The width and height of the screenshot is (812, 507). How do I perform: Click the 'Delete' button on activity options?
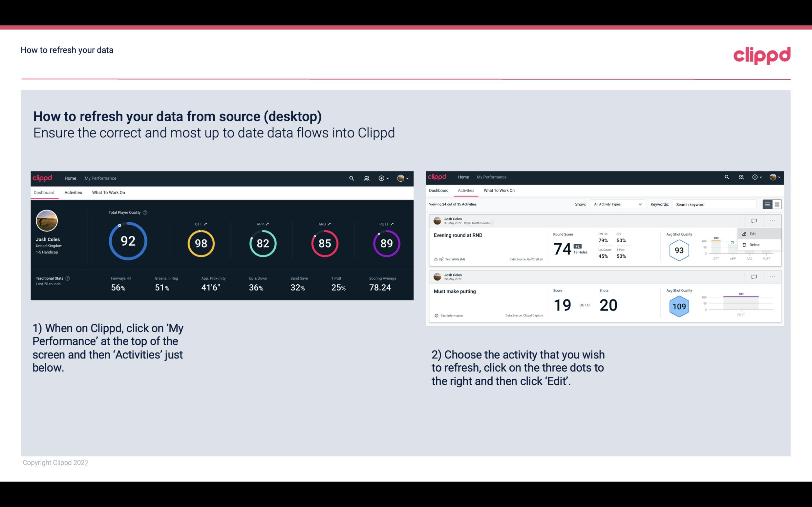coord(755,245)
